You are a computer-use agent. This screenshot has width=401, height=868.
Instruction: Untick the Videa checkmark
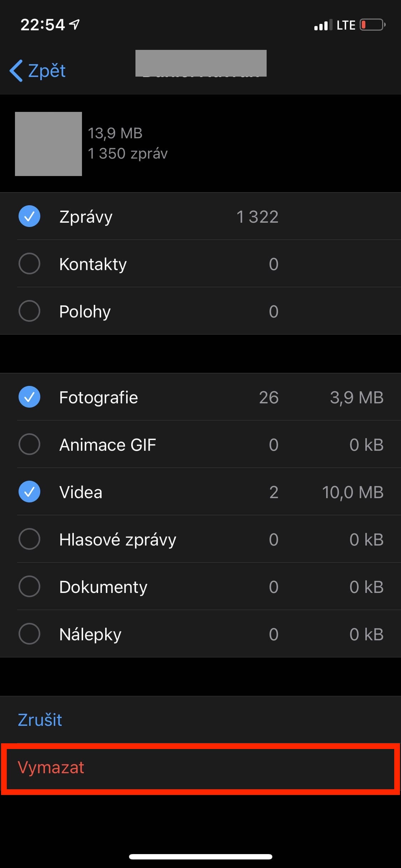29,492
